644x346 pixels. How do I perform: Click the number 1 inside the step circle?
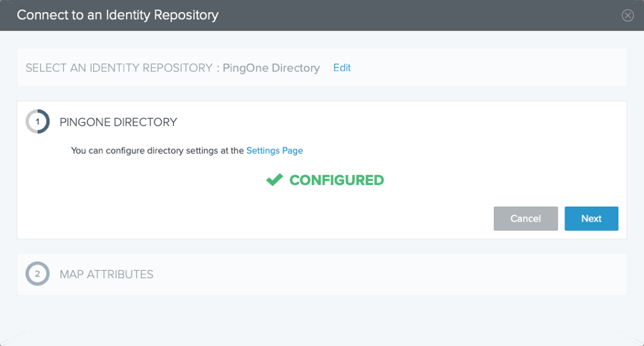coord(37,122)
